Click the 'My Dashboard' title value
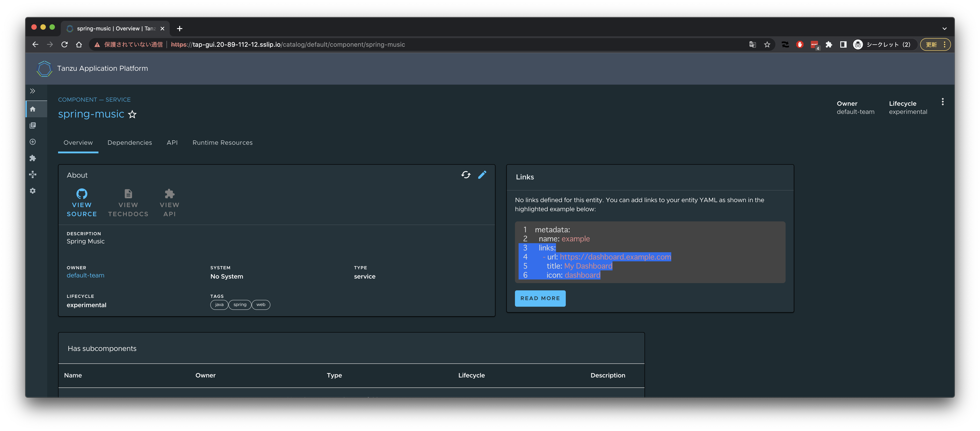 588,266
